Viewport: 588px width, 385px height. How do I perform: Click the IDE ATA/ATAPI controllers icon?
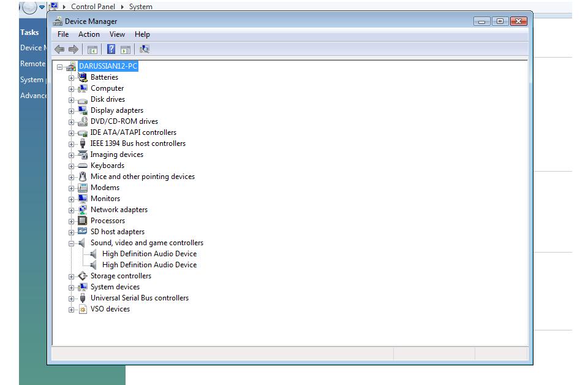tap(83, 132)
